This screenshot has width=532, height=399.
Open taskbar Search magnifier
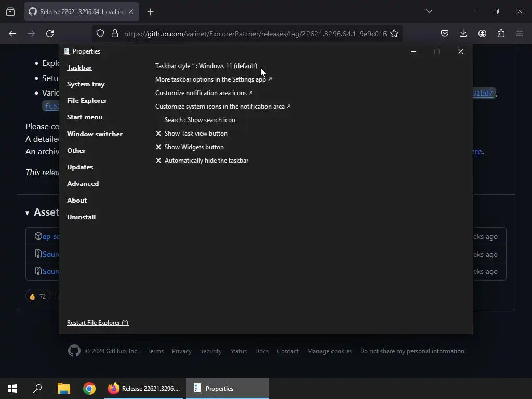click(37, 389)
